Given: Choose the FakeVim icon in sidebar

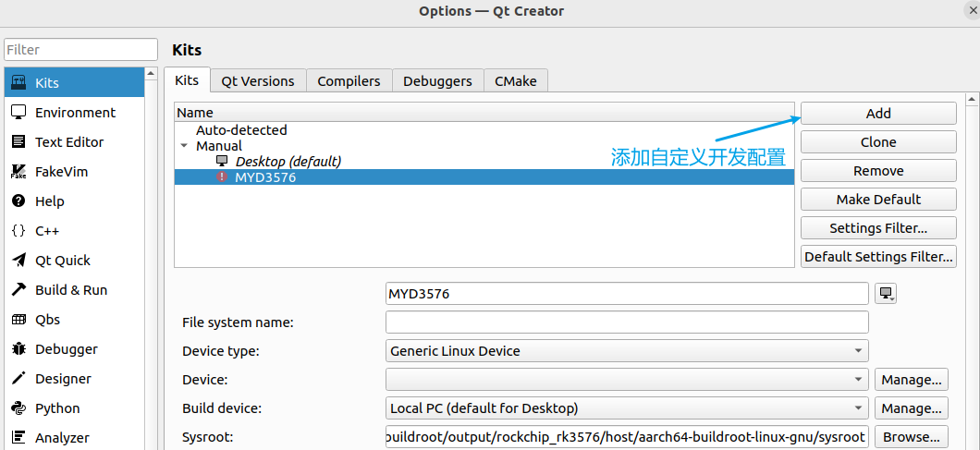Looking at the screenshot, I should click(18, 171).
